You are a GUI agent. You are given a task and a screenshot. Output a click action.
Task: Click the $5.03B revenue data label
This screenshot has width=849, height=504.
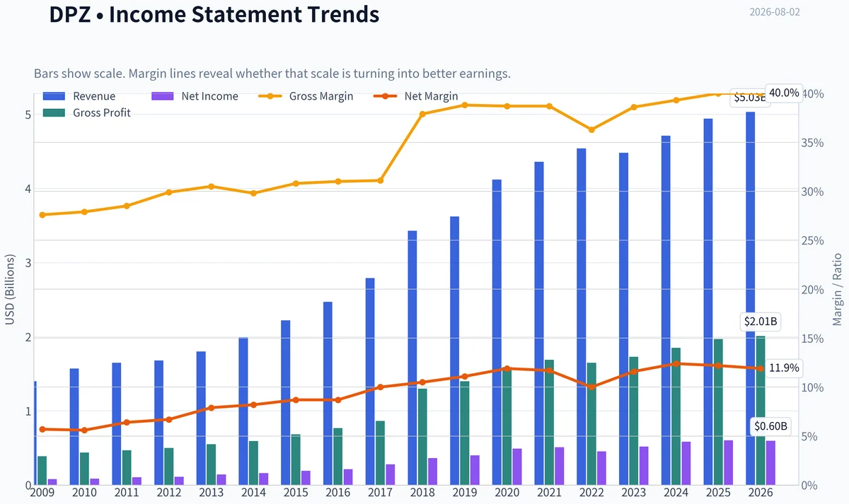pyautogui.click(x=748, y=98)
